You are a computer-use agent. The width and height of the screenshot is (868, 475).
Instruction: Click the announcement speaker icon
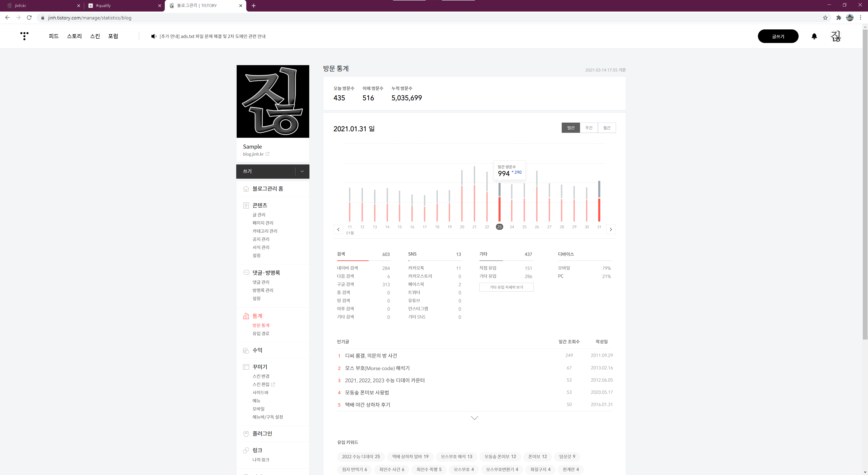click(x=153, y=36)
